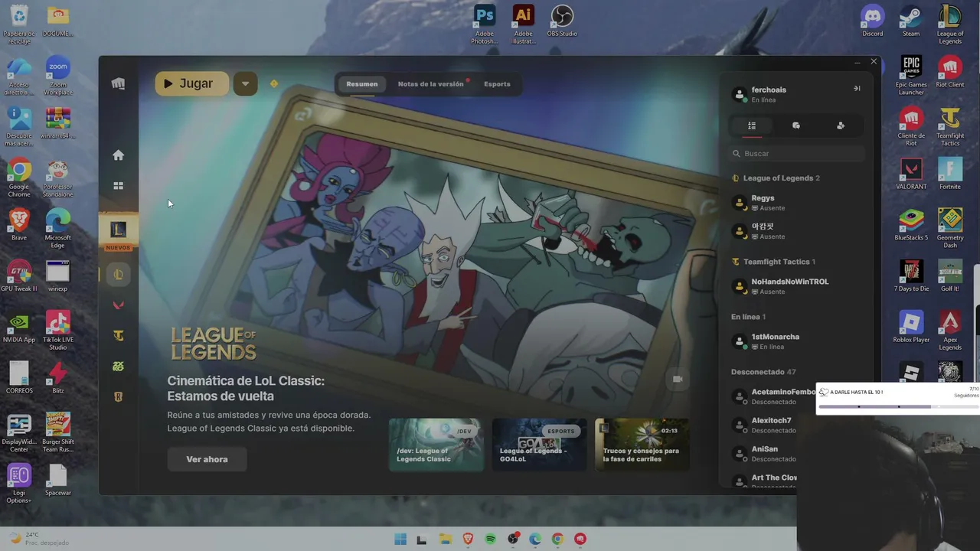Open File Explorer from the taskbar

coord(445,539)
